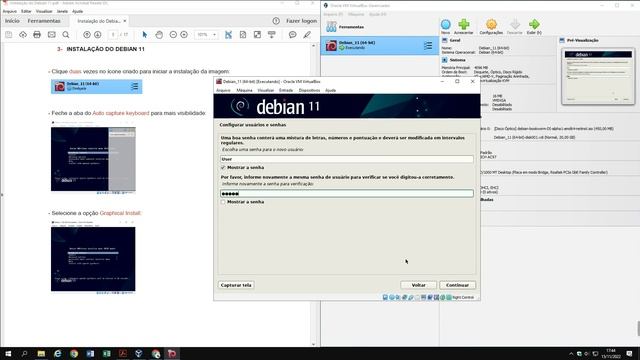Click the Pré-Visualização VM thumbnail
This screenshot has width=640, height=360.
598,76
